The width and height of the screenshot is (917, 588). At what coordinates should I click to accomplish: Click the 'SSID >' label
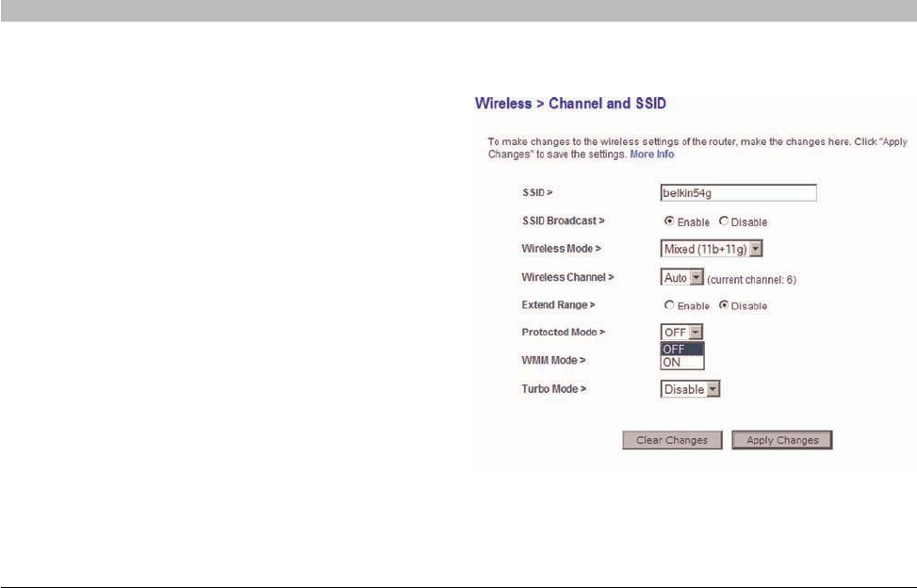537,192
